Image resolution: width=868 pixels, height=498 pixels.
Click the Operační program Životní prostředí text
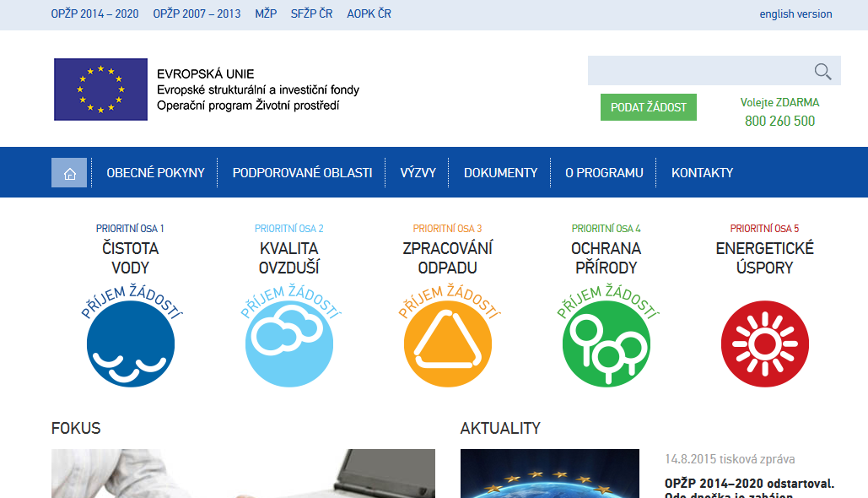point(248,106)
